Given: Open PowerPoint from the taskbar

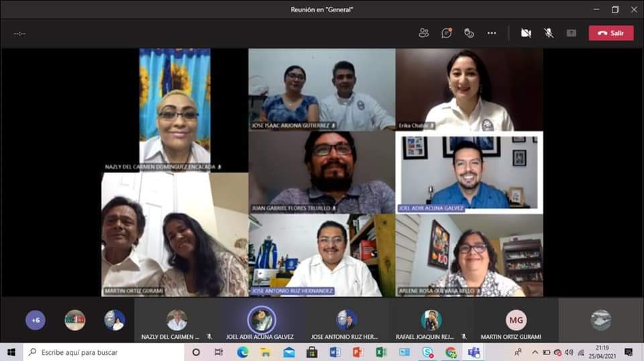Looking at the screenshot, I should pos(358,352).
